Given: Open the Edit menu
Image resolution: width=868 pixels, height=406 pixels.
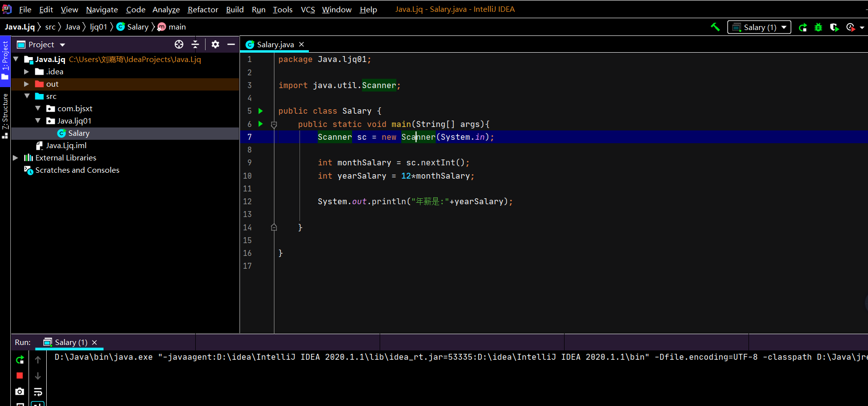Looking at the screenshot, I should coord(46,9).
